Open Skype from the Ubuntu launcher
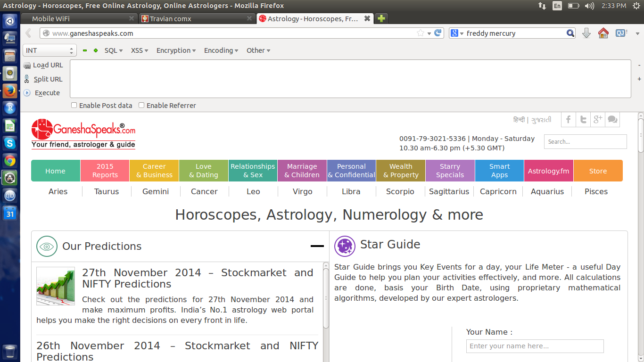This screenshot has width=644, height=362. coord(10,143)
